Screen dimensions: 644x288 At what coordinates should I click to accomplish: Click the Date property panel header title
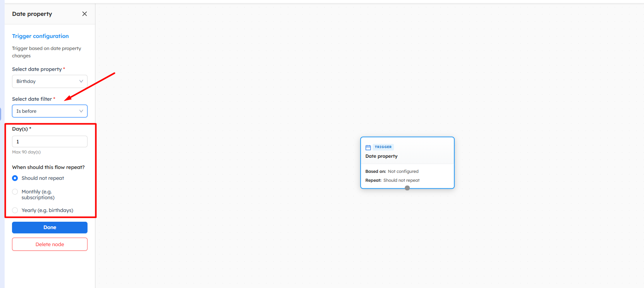[32, 14]
